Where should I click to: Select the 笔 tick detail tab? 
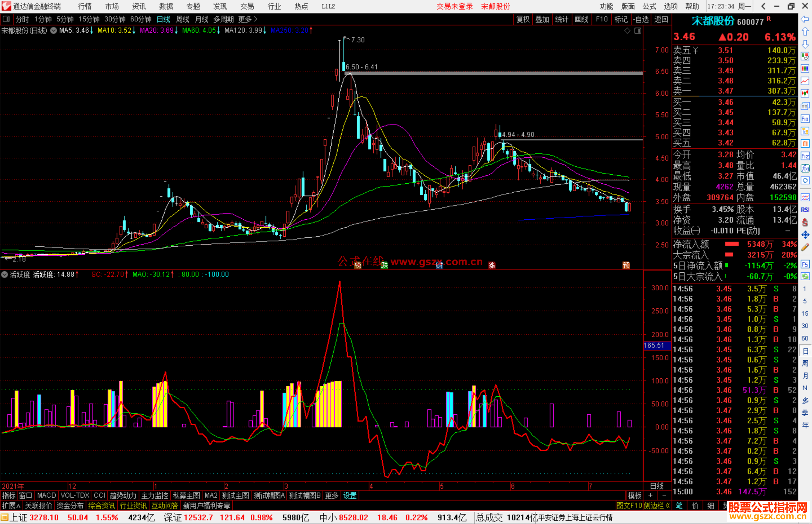point(679,506)
